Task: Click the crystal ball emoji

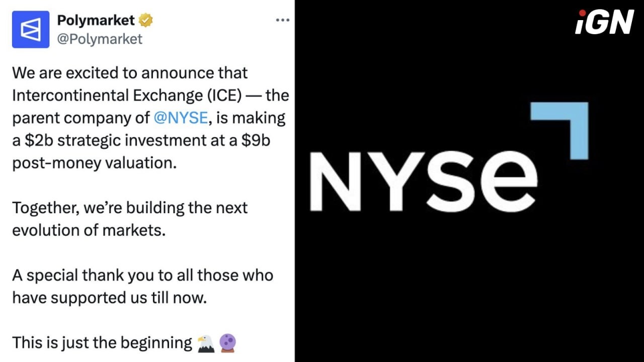Action: [x=228, y=343]
